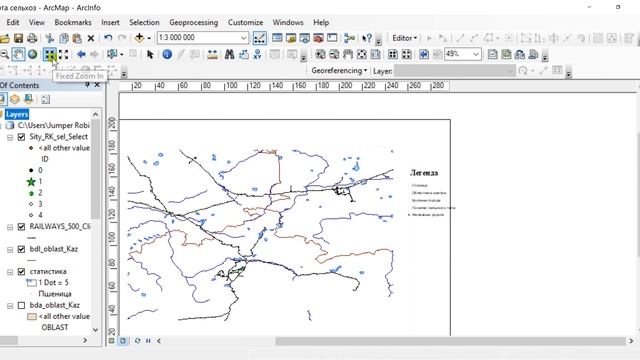Open the map scale 1:3 000 000 dropdown
The image size is (640, 360).
click(243, 38)
